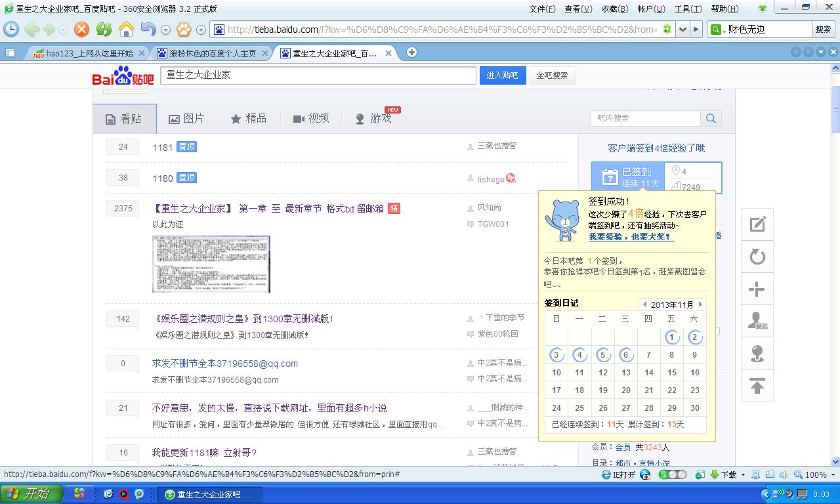Click the green download arrow icon
840x504 pixels.
(715, 474)
